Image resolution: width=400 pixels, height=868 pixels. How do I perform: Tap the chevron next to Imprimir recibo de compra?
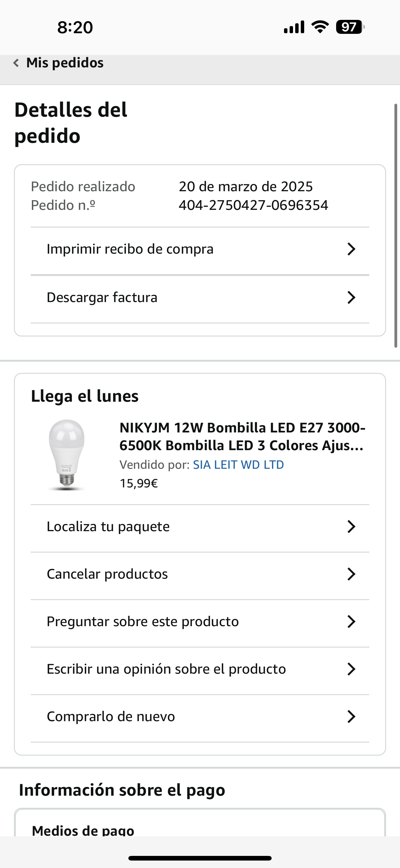click(351, 249)
